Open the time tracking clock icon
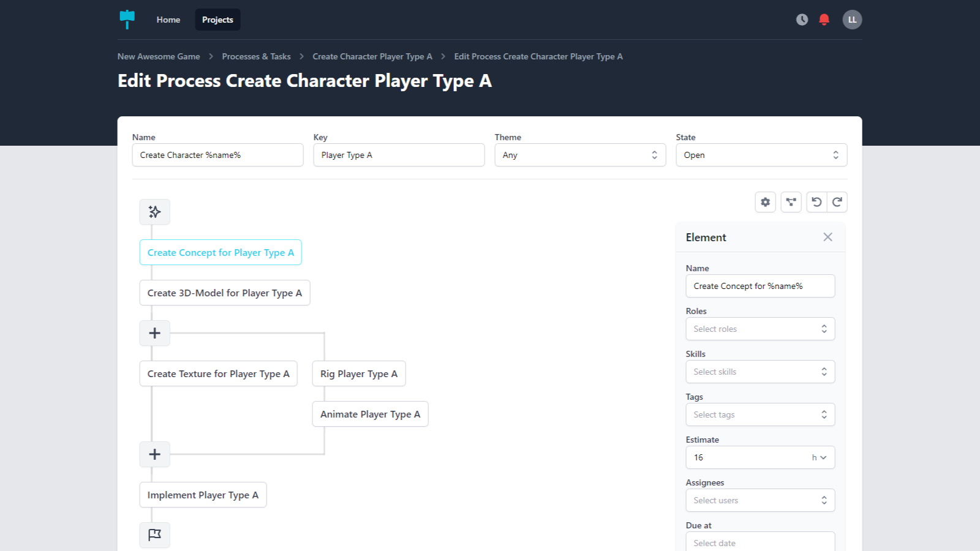The width and height of the screenshot is (980, 551). point(802,20)
